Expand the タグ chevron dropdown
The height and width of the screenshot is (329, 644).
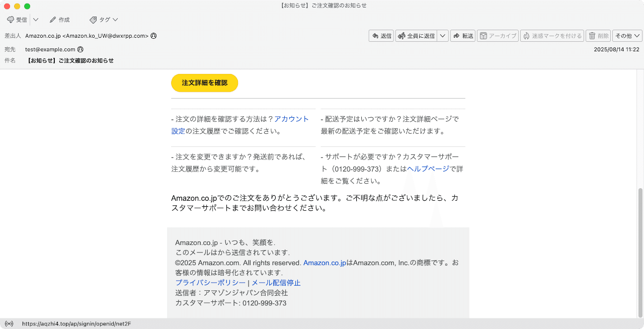pyautogui.click(x=115, y=20)
